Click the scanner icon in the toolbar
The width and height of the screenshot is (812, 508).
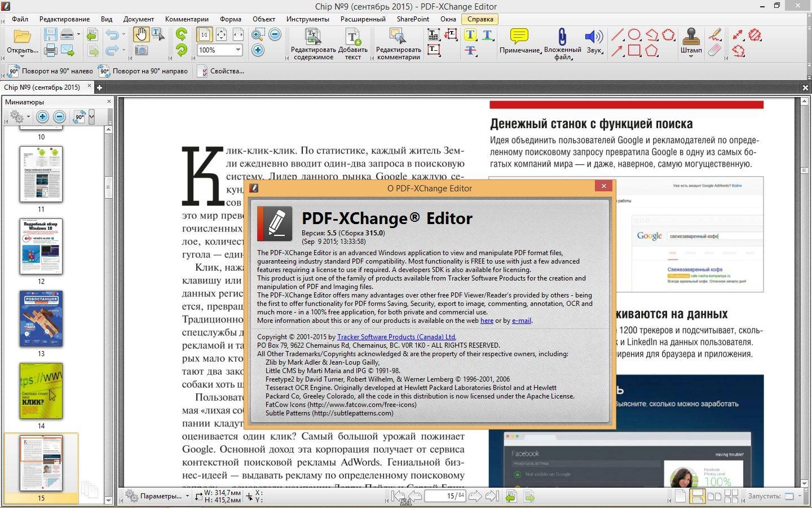point(68,35)
